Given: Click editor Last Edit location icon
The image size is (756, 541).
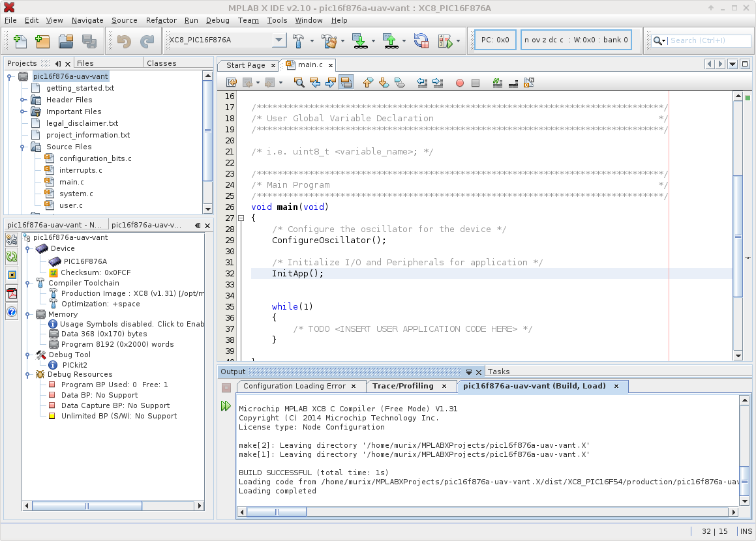Looking at the screenshot, I should tap(232, 83).
